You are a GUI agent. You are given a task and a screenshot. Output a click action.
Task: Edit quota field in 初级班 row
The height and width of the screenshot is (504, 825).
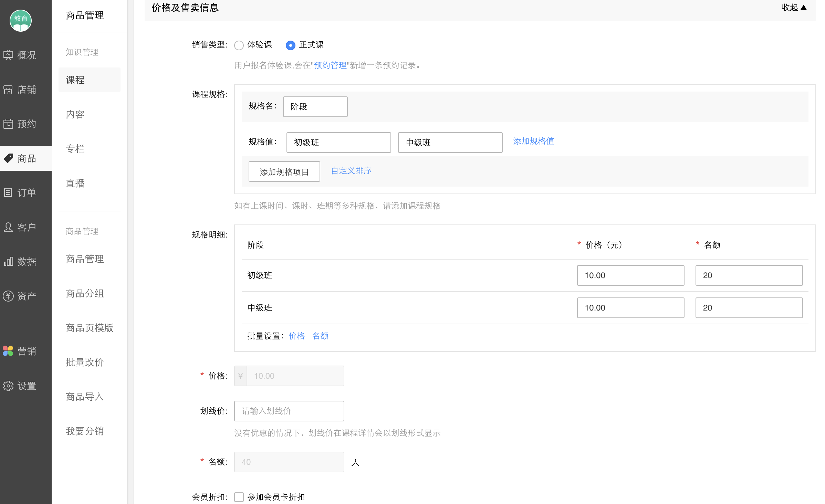[749, 275]
